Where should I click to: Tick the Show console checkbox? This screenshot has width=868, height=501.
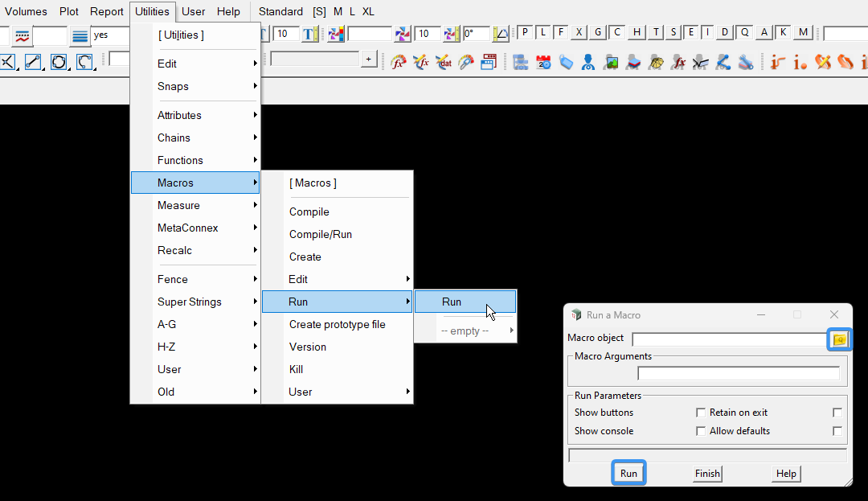(x=701, y=431)
